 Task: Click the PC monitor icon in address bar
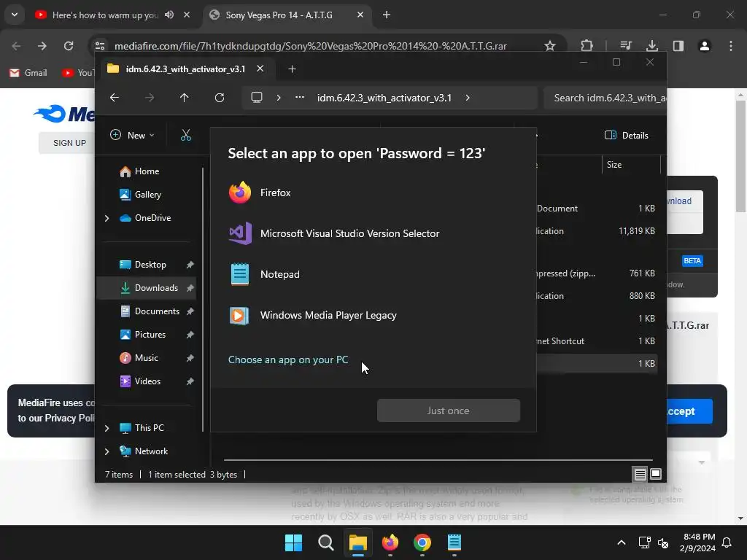(x=257, y=98)
